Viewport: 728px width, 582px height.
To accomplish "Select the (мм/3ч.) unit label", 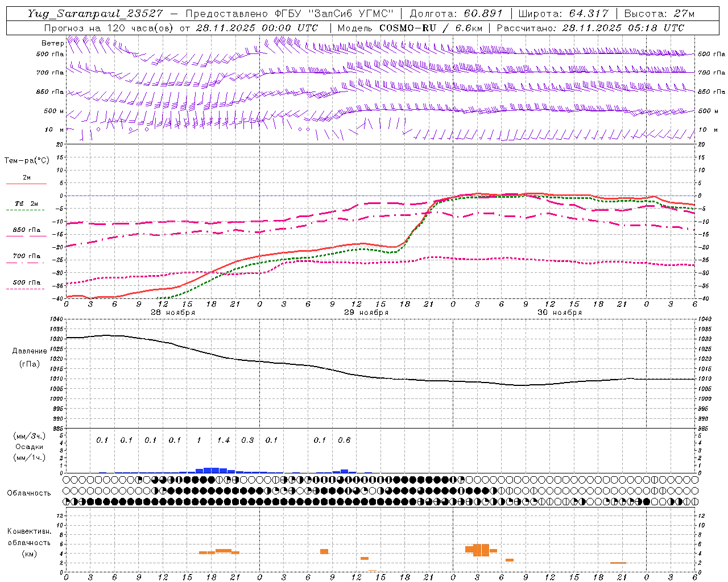I will 29,436.
